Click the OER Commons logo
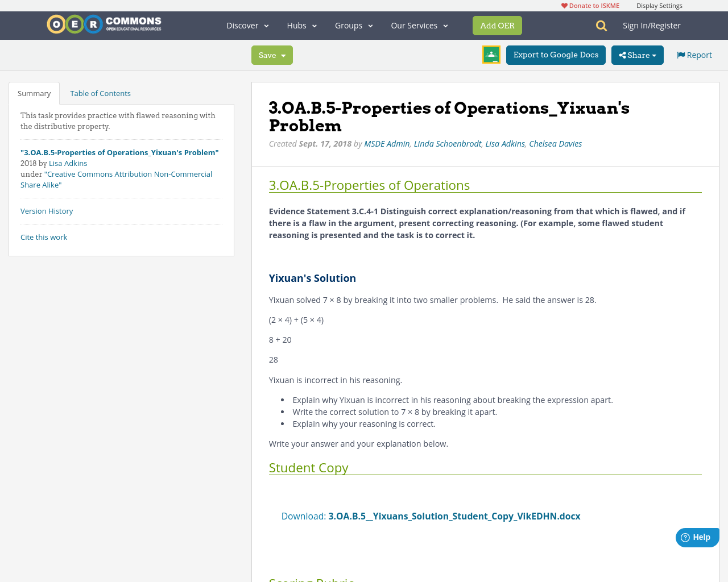Viewport: 728px width, 582px height. coord(104,24)
